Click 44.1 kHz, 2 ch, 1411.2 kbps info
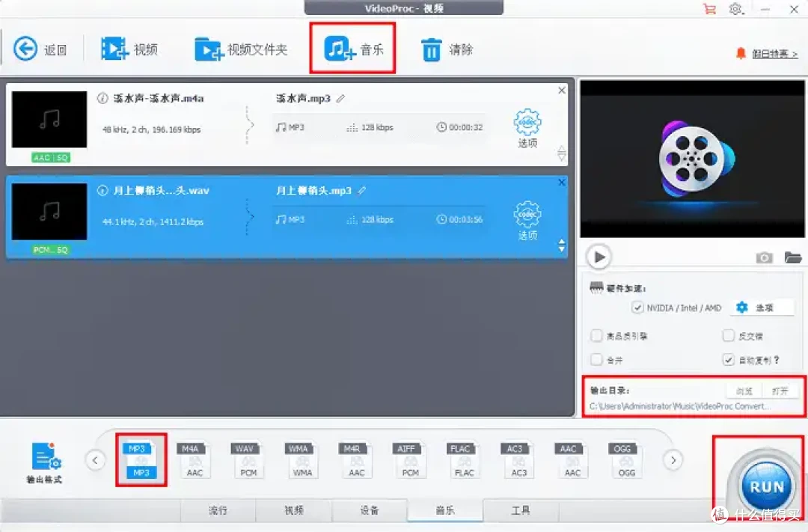This screenshot has width=808, height=532. click(x=153, y=221)
